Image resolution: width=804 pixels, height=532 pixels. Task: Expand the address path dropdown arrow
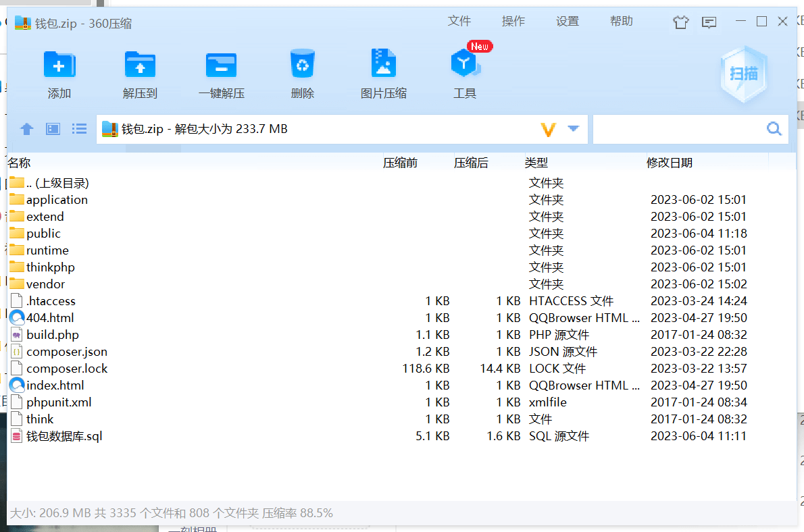click(574, 129)
